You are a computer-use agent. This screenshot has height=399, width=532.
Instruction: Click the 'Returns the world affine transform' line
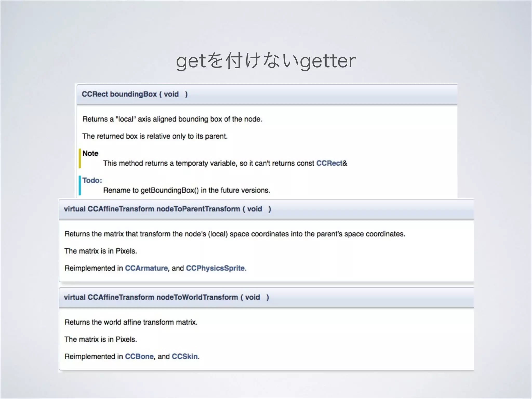pos(131,322)
